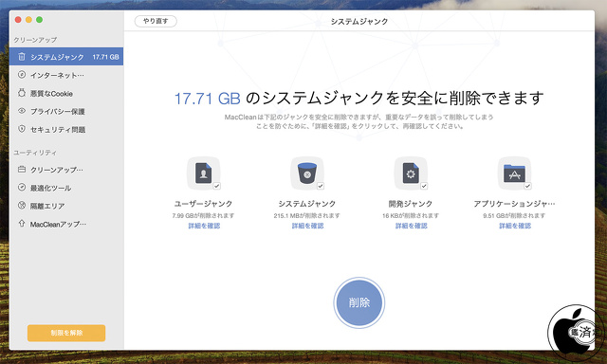This screenshot has height=364, width=607.
Task: Open MacCleanアップ… sidebar item label
Action: tap(58, 224)
